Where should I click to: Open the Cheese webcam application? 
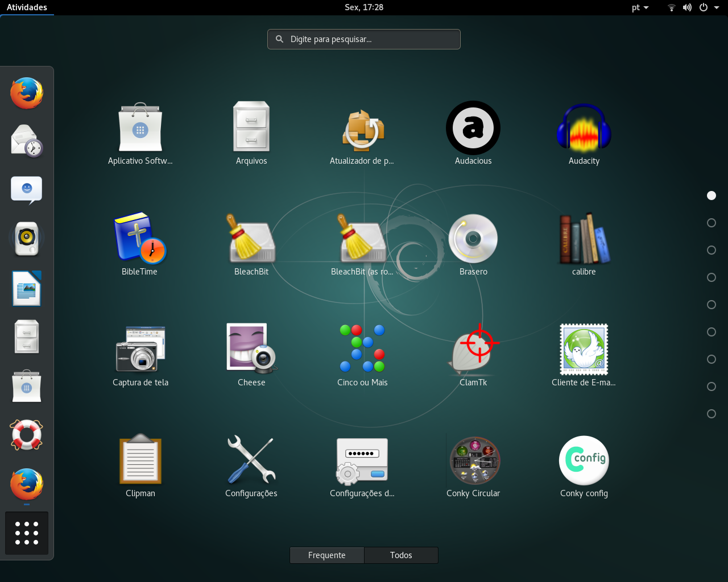click(x=251, y=350)
